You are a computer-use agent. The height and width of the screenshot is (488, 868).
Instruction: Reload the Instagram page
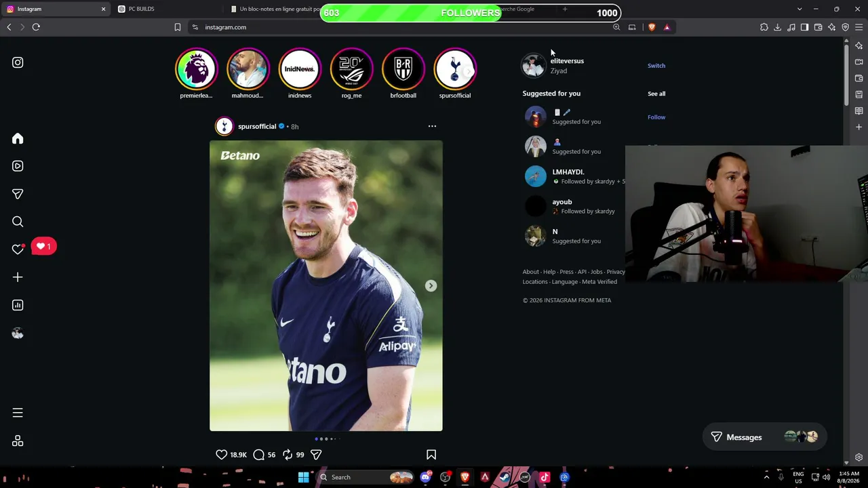(36, 27)
